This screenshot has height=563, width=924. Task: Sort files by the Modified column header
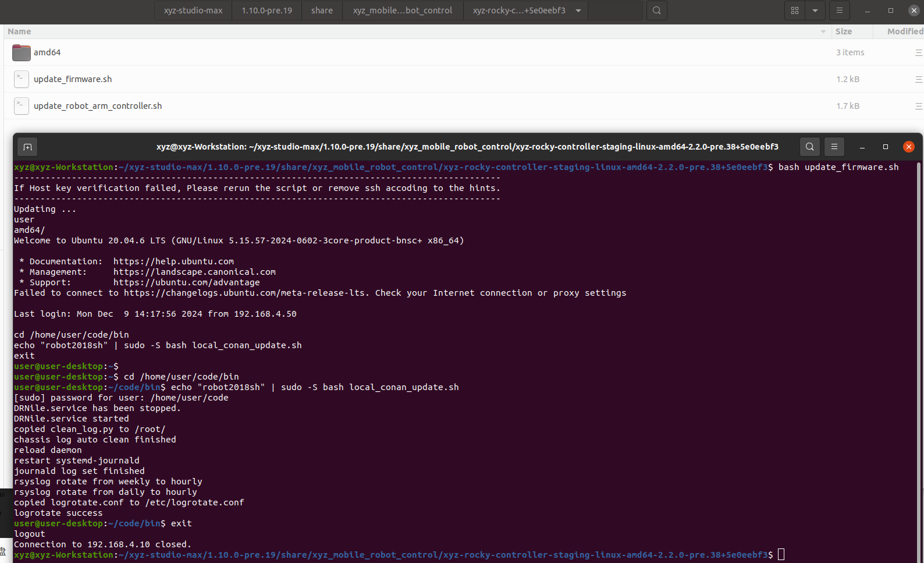[905, 31]
